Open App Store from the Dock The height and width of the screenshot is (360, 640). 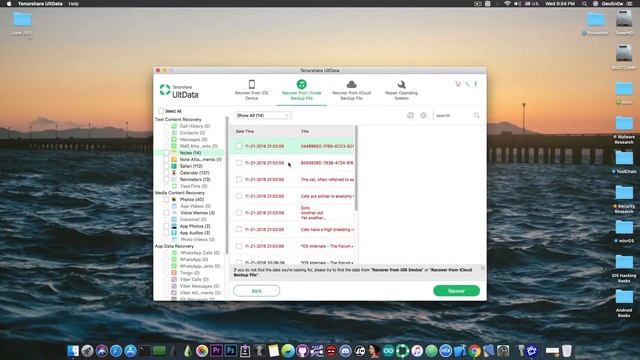click(x=130, y=351)
